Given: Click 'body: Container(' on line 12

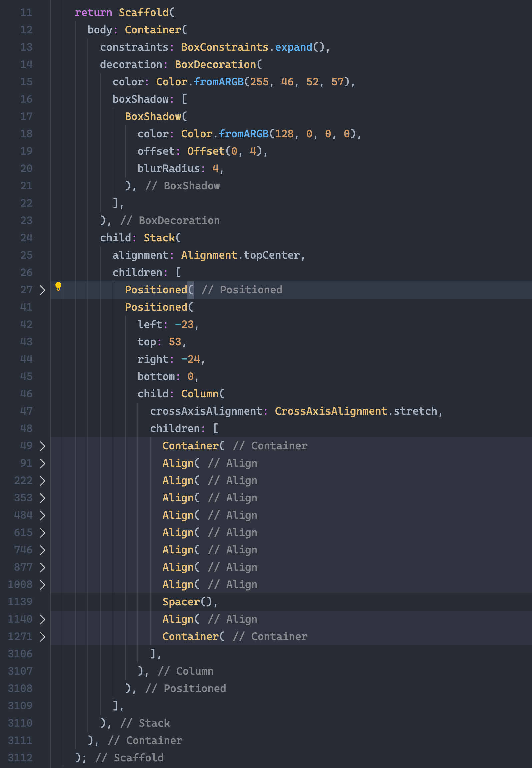Looking at the screenshot, I should point(137,30).
